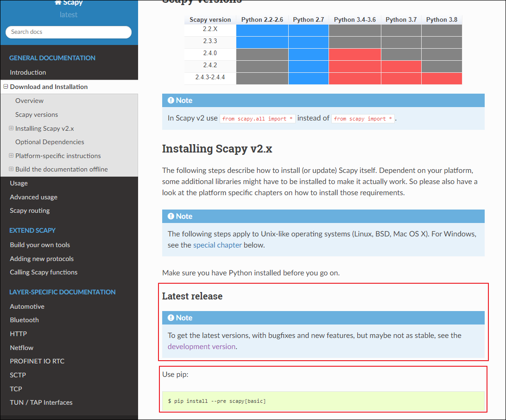Click the Search docs input field
The width and height of the screenshot is (506, 420).
coord(69,32)
